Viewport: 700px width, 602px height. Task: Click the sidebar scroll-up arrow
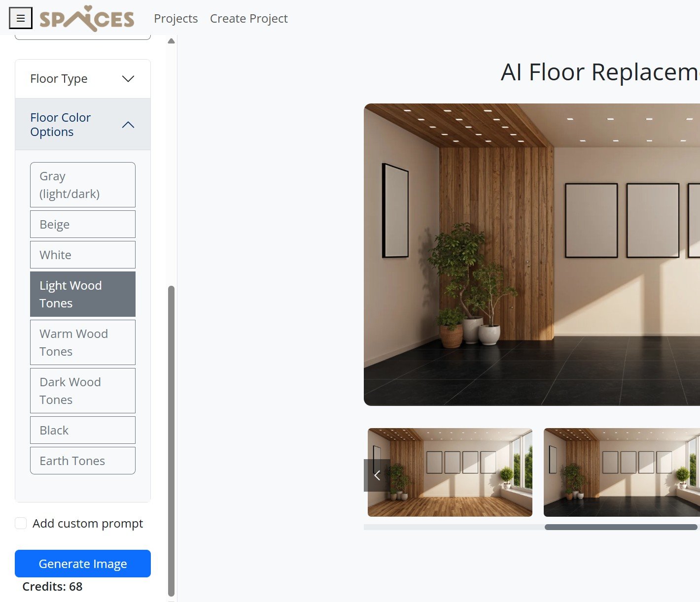click(171, 41)
